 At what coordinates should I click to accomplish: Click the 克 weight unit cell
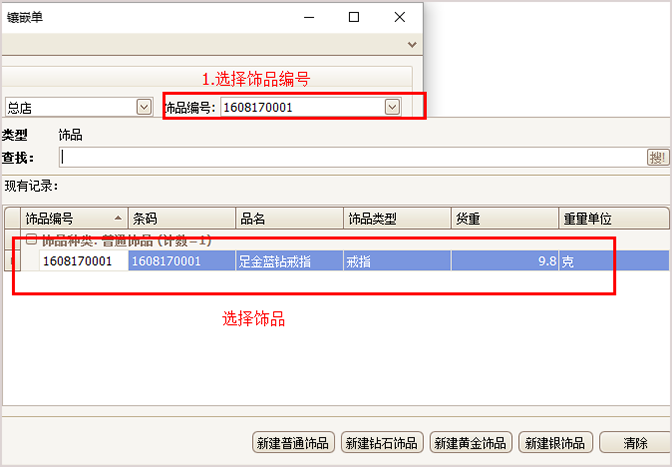[x=614, y=261]
